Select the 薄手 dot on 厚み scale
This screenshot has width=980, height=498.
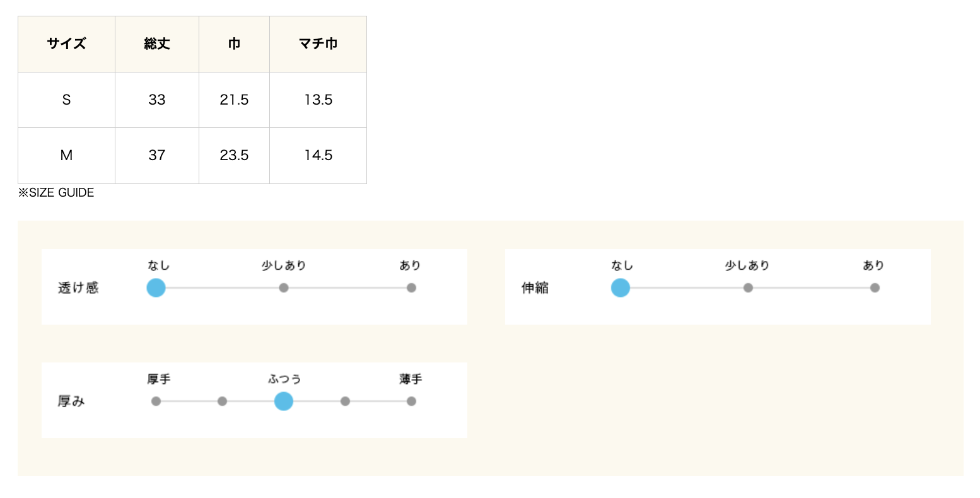click(x=411, y=402)
